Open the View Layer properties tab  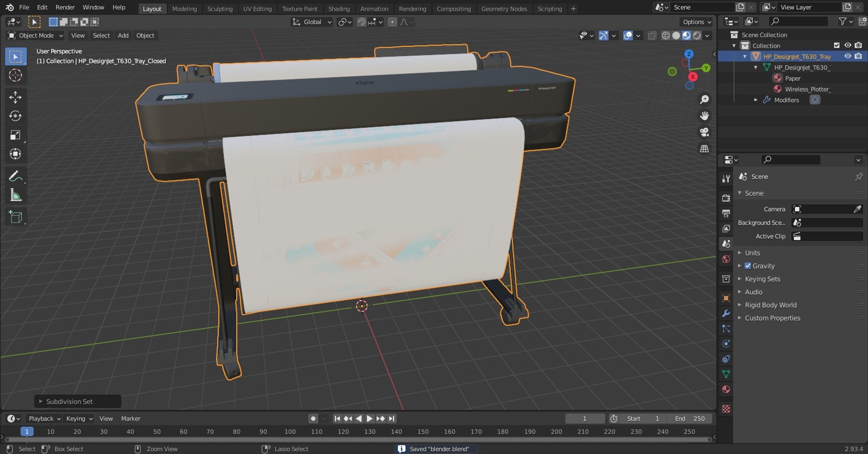tap(726, 229)
